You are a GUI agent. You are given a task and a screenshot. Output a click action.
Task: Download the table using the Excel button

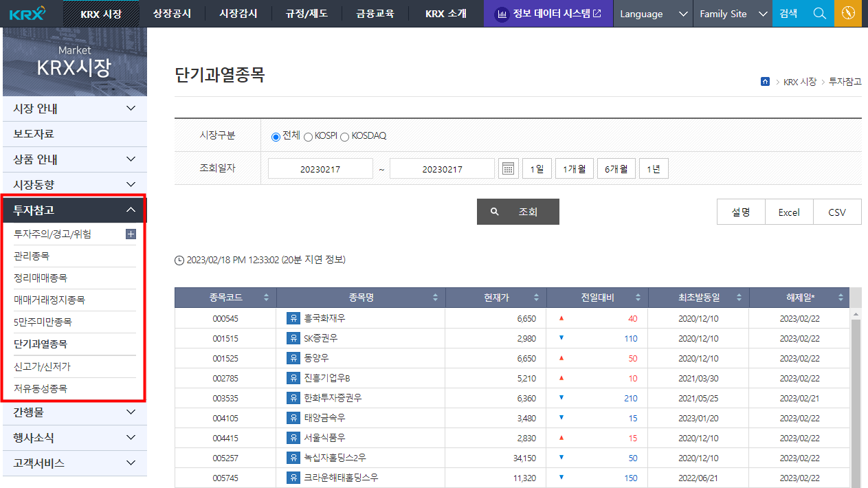[x=788, y=212]
